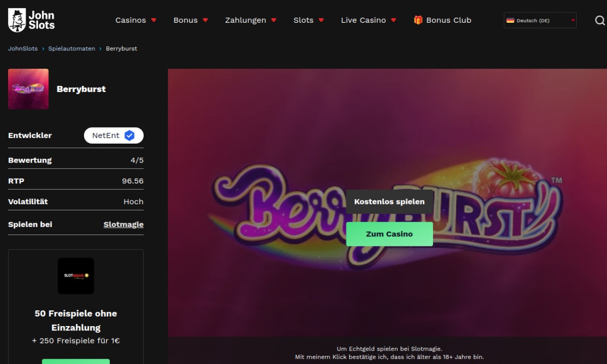The width and height of the screenshot is (607, 364).
Task: Open the Slots navigation menu
Action: (308, 20)
